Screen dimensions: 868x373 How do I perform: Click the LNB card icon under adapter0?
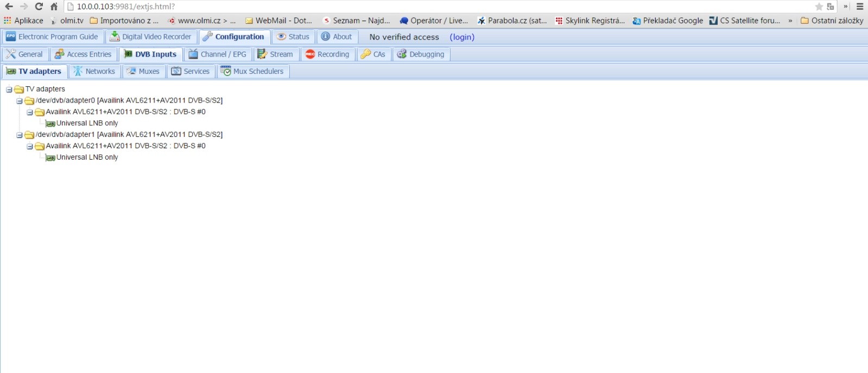tap(50, 124)
